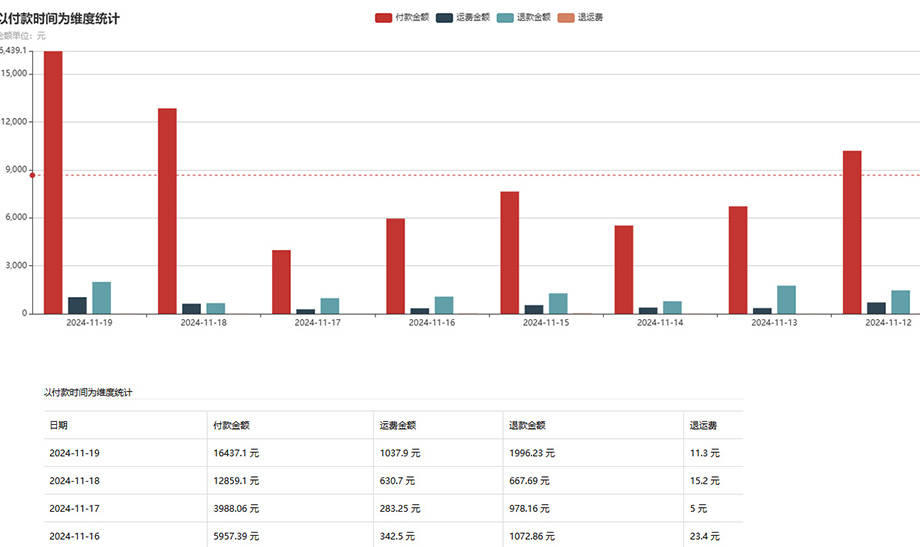Screen dimensions: 920x547
Task: Click the 运费金额 table column header
Action: pos(398,425)
